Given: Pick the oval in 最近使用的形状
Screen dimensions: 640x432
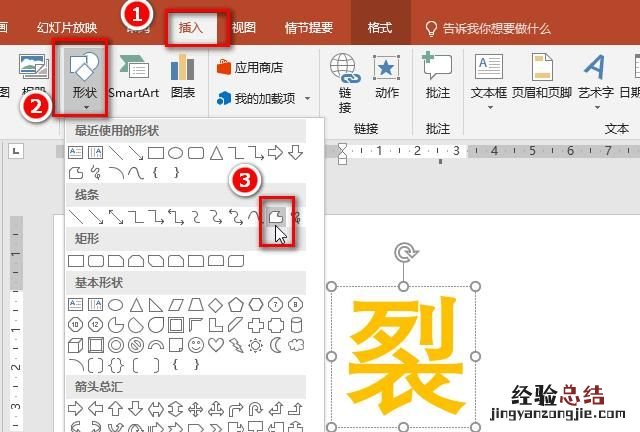Looking at the screenshot, I should tap(176, 153).
